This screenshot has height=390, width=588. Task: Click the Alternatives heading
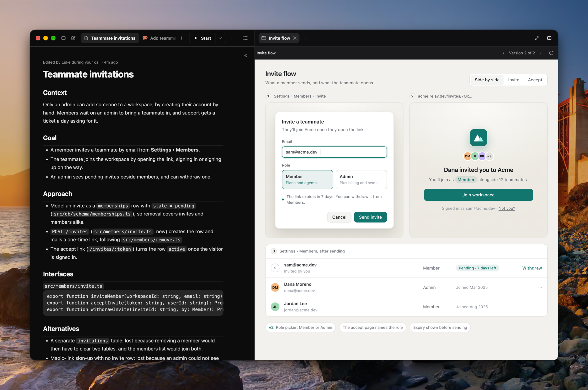point(61,328)
